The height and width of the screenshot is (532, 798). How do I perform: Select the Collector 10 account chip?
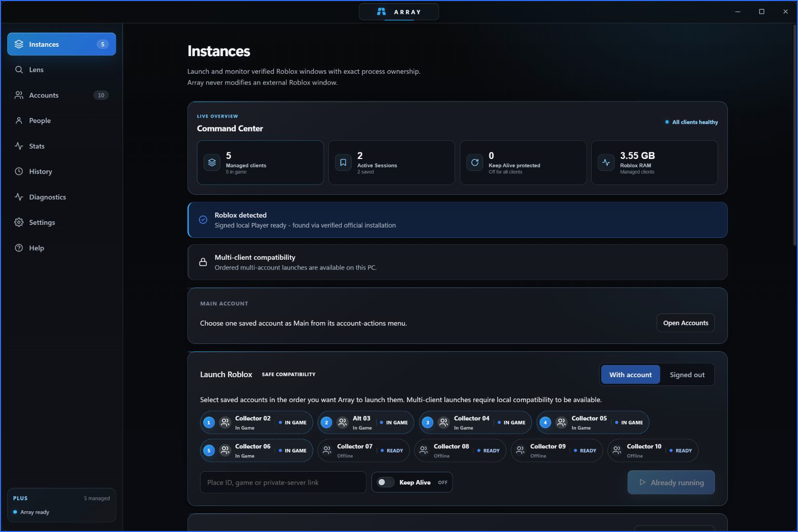click(x=653, y=450)
